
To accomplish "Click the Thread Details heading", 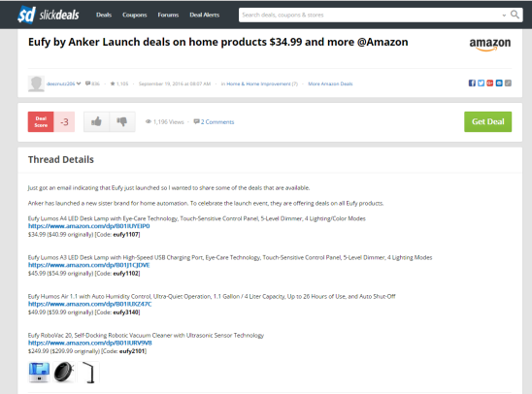I will tap(61, 159).
